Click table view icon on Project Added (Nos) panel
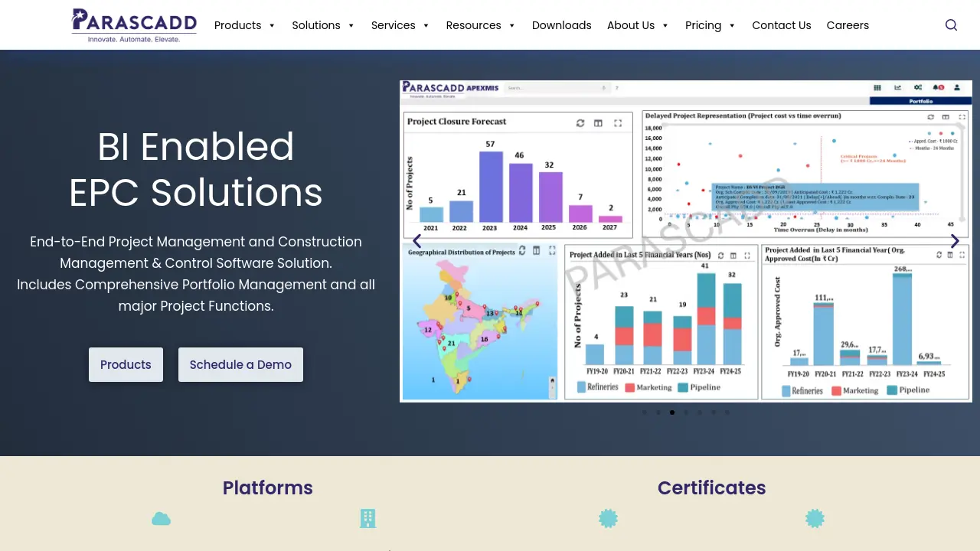980x551 pixels. point(733,255)
